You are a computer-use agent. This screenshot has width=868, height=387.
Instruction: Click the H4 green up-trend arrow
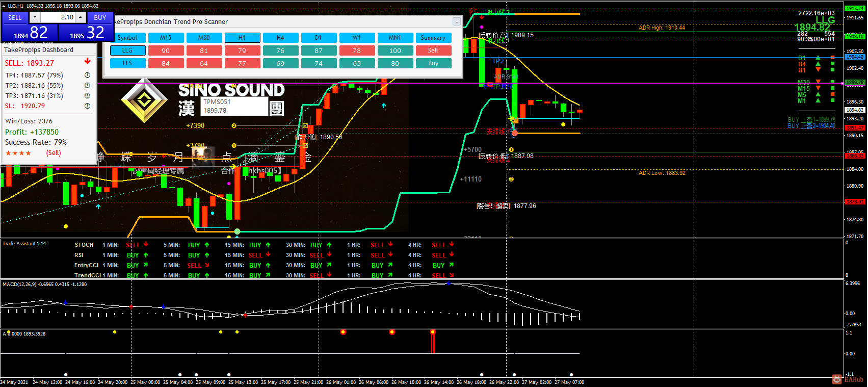[x=818, y=64]
